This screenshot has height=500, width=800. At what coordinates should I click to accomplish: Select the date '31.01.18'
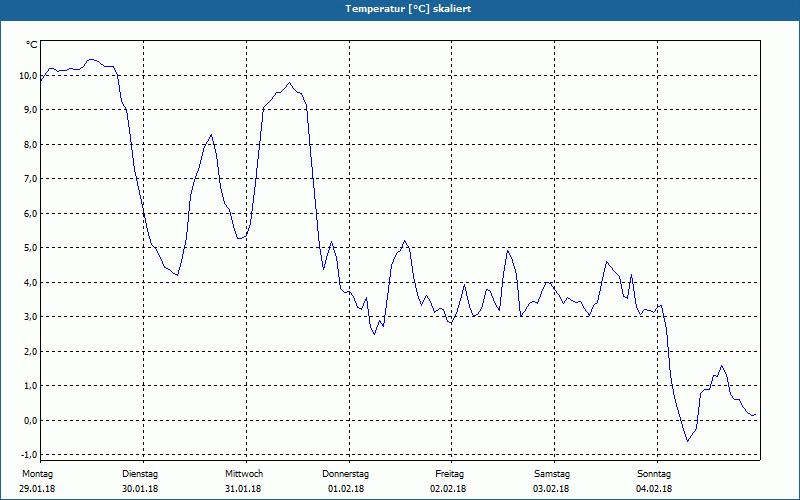pos(243,489)
